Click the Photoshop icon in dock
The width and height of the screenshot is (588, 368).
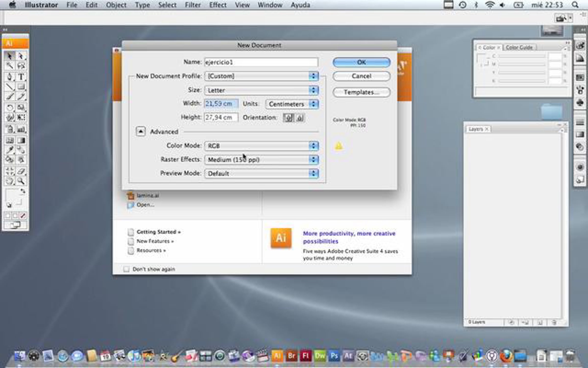[334, 356]
